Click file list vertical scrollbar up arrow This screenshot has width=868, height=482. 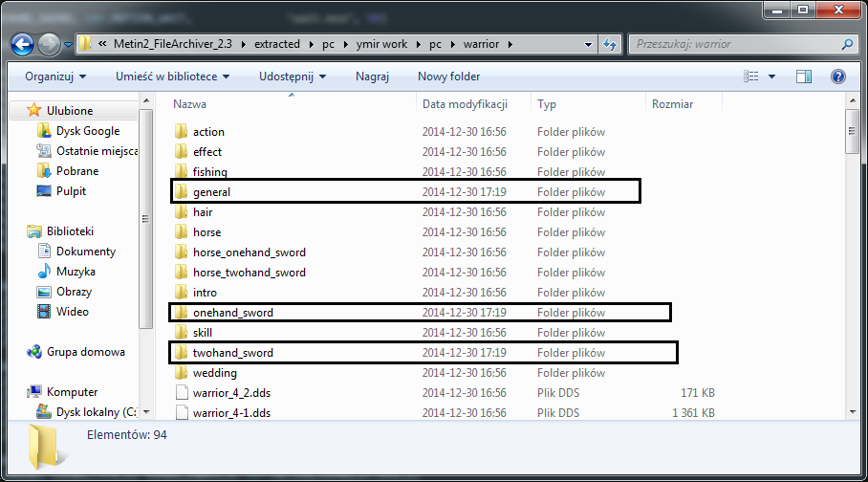[x=853, y=100]
